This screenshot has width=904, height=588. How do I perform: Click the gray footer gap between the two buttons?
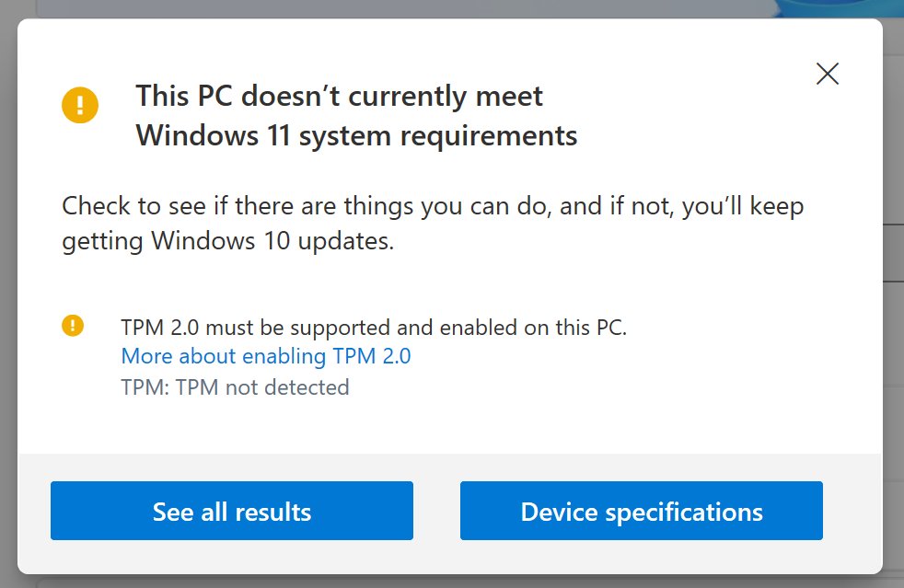click(436, 511)
